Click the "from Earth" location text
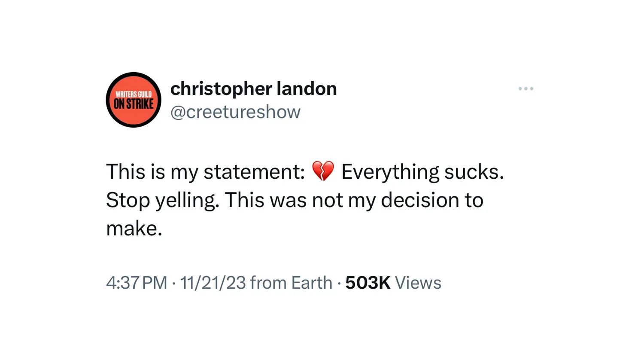The height and width of the screenshot is (363, 644). (291, 283)
